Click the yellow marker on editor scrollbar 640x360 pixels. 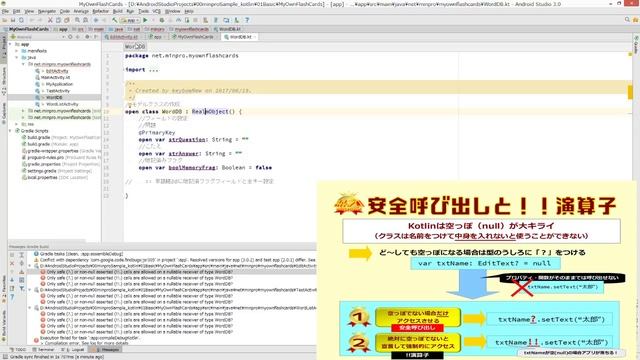pyautogui.click(x=630, y=92)
